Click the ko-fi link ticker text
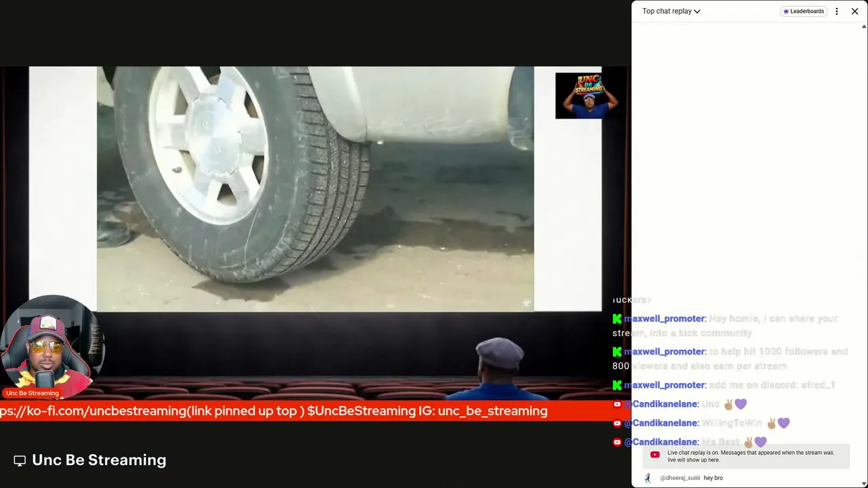The width and height of the screenshot is (868, 488). coord(274,411)
